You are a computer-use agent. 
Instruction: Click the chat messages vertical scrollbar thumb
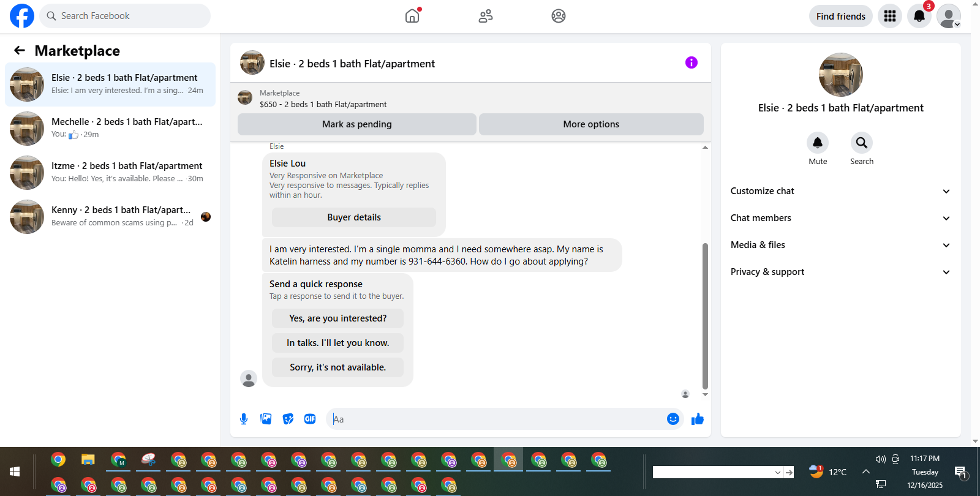(705, 316)
